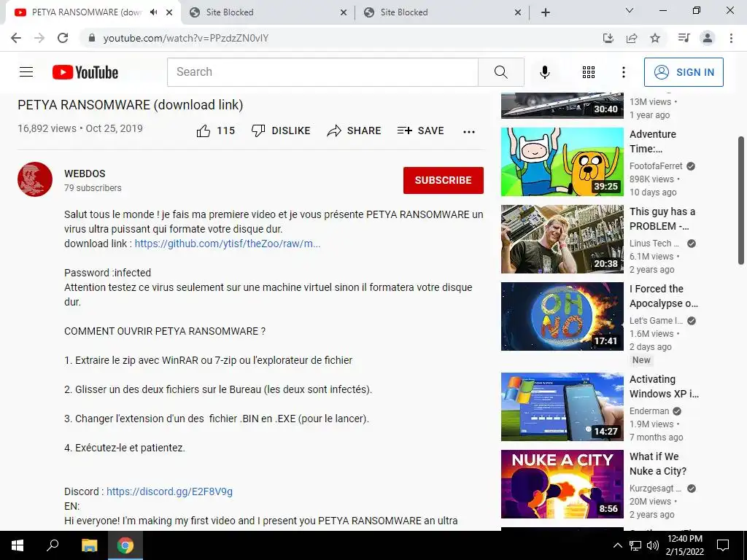Viewport: 747px width, 560px height.
Task: Open system tray volume control
Action: tap(653, 545)
